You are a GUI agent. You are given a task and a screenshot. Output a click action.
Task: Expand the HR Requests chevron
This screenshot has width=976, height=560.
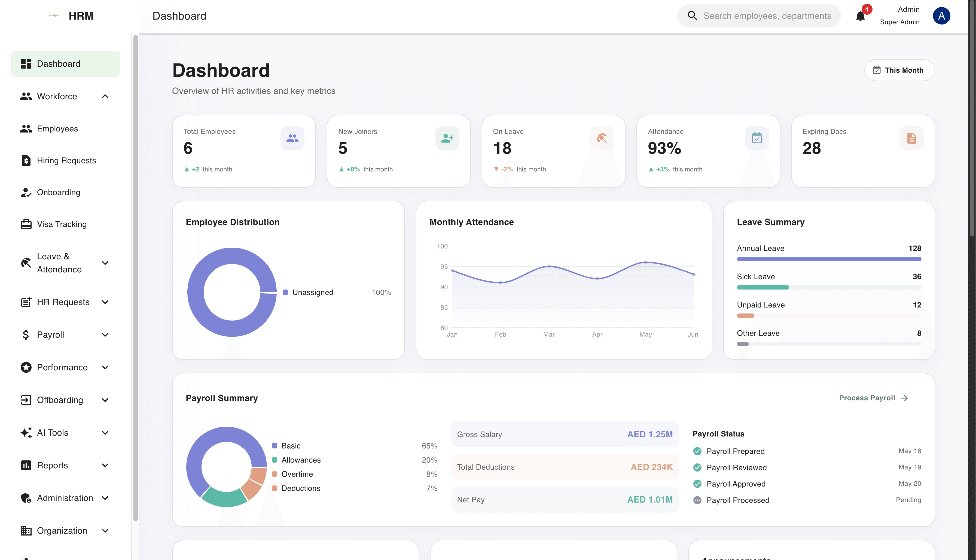(105, 302)
